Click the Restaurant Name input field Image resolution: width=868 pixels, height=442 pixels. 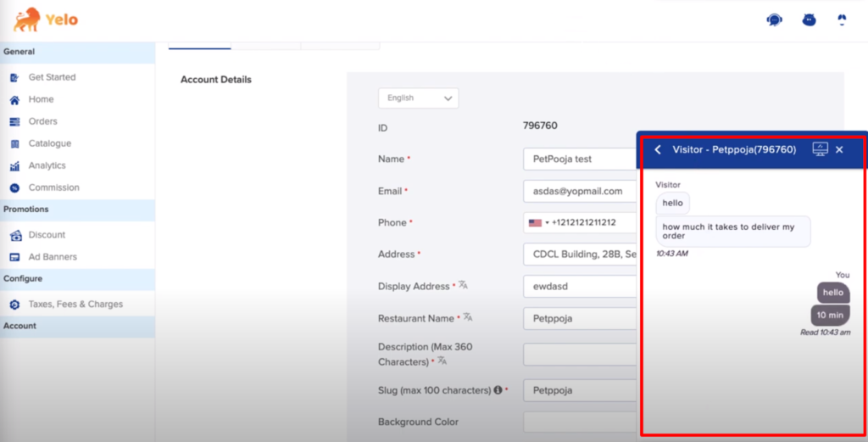(x=581, y=318)
